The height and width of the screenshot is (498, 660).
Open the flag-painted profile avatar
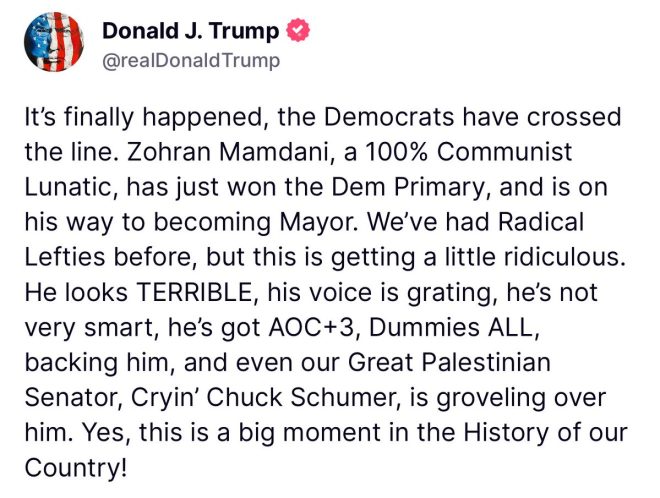pyautogui.click(x=54, y=42)
